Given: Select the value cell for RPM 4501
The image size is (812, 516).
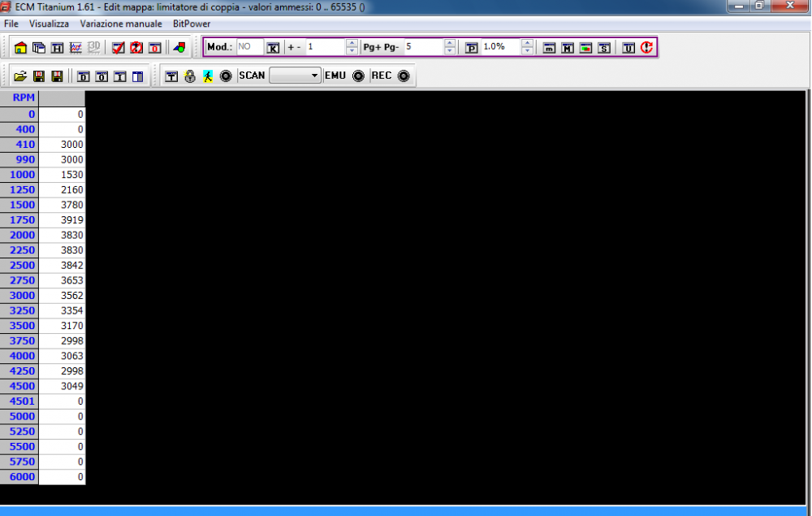Looking at the screenshot, I should [x=63, y=401].
